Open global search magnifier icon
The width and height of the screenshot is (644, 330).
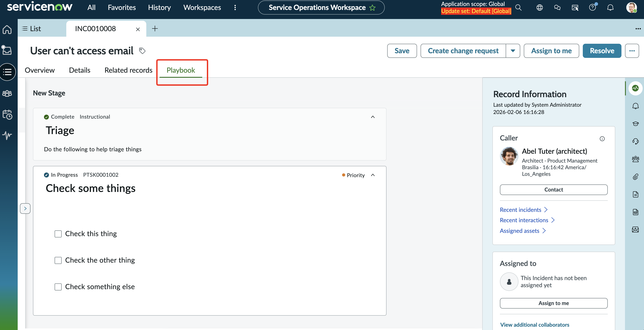point(518,8)
